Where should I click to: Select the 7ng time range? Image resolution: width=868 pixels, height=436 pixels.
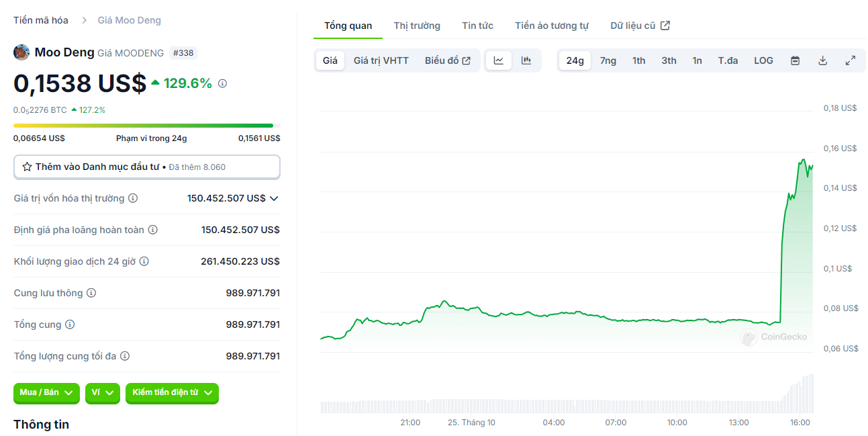click(608, 60)
